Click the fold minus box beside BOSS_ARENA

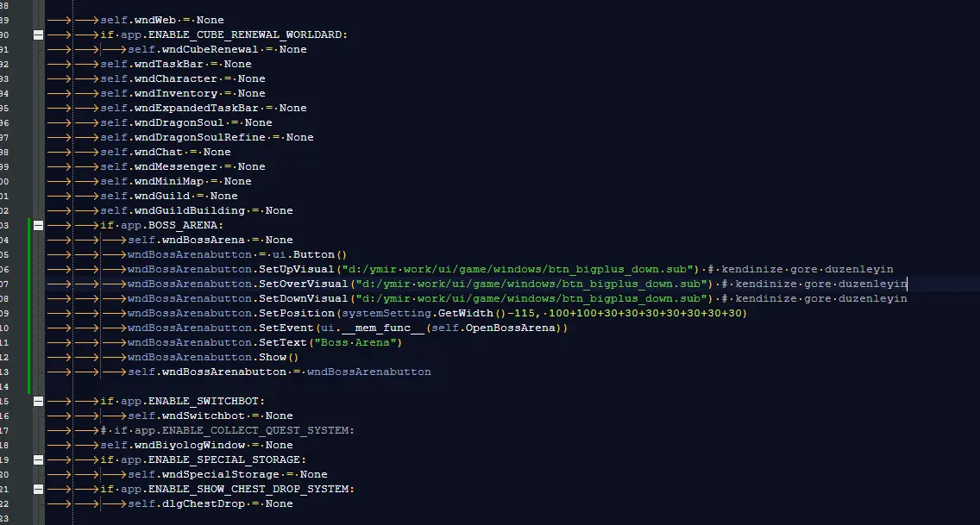(x=37, y=225)
